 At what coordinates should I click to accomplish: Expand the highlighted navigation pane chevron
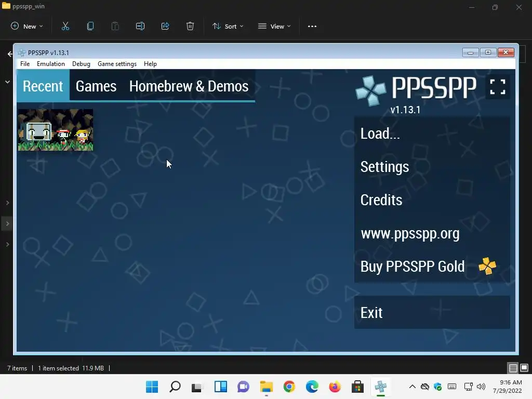point(7,223)
